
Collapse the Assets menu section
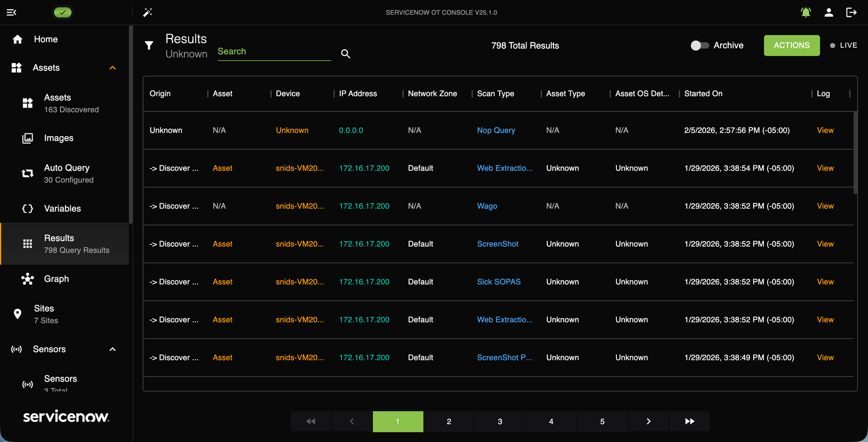tap(113, 68)
